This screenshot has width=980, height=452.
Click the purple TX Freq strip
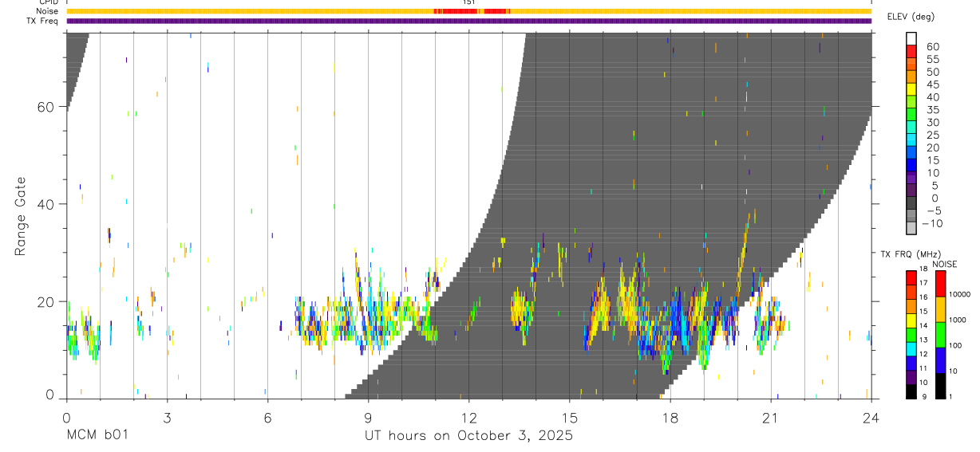[468, 21]
